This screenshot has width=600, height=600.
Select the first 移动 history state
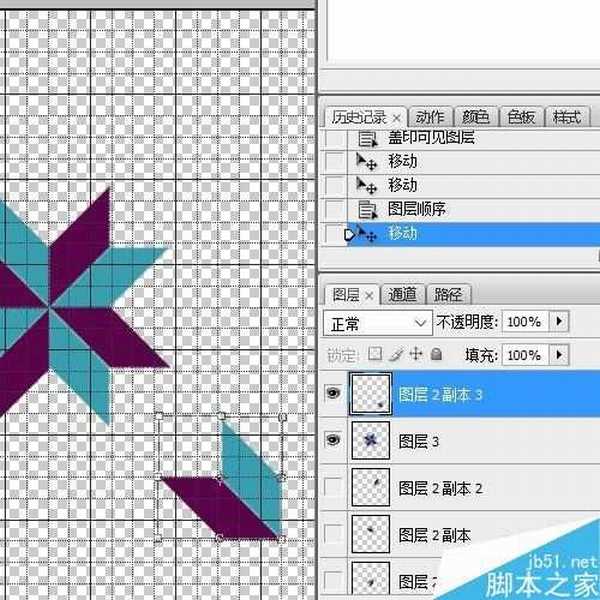click(473, 161)
